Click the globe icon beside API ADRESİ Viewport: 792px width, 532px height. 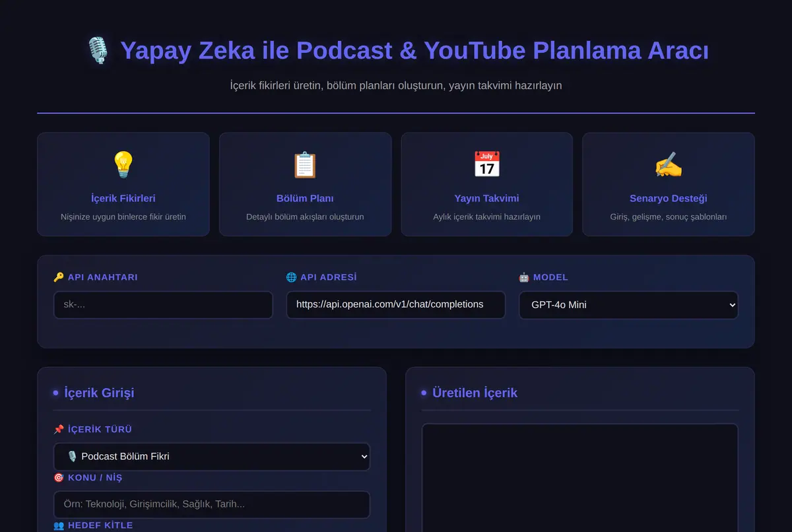point(291,277)
